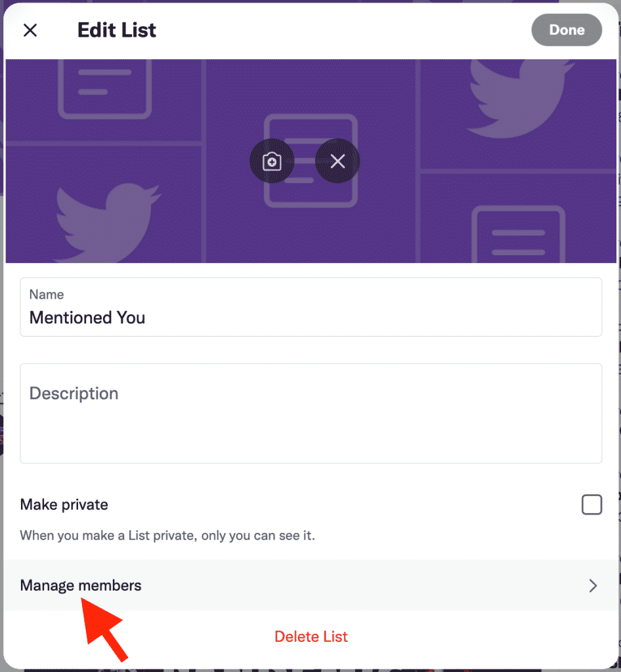The width and height of the screenshot is (621, 672).
Task: Exit the Edit List screen with the X
Action: coord(30,30)
